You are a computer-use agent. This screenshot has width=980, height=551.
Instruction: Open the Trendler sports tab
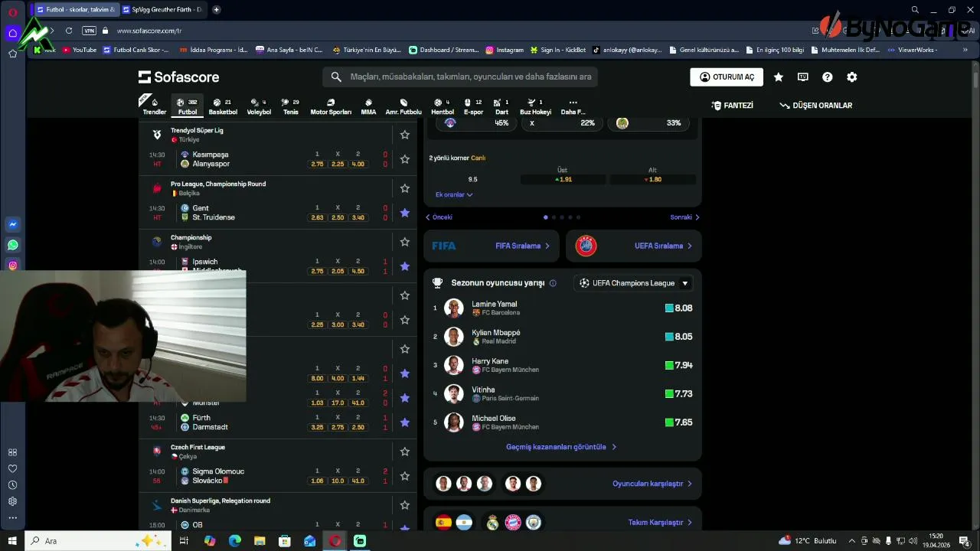(x=154, y=106)
